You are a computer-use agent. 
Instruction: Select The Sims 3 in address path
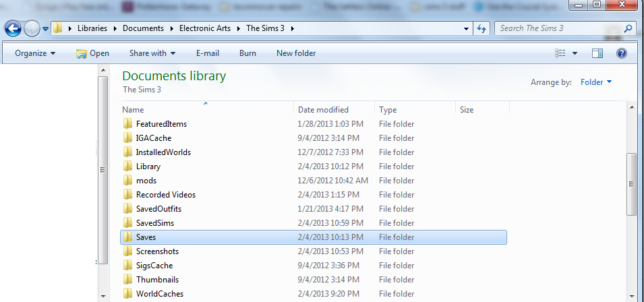pos(265,28)
